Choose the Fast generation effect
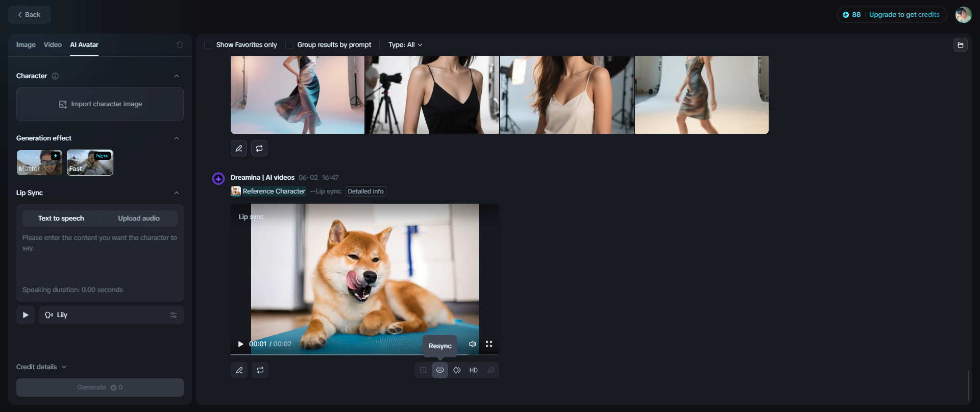Screen dimensions: 980x412 pyautogui.click(x=90, y=162)
